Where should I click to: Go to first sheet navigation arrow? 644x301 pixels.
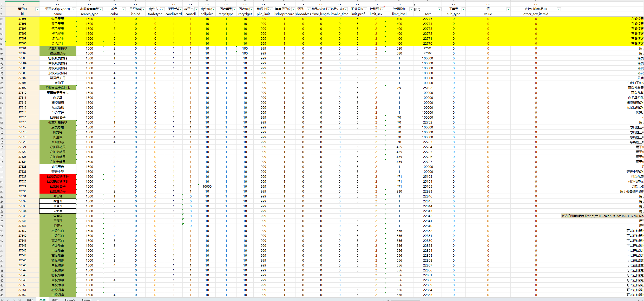[x=2, y=300]
